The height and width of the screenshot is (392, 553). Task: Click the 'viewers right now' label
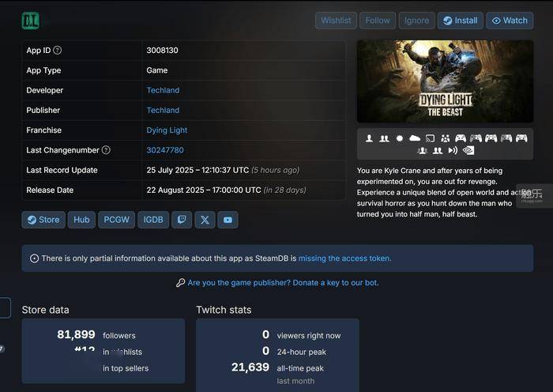tap(309, 336)
